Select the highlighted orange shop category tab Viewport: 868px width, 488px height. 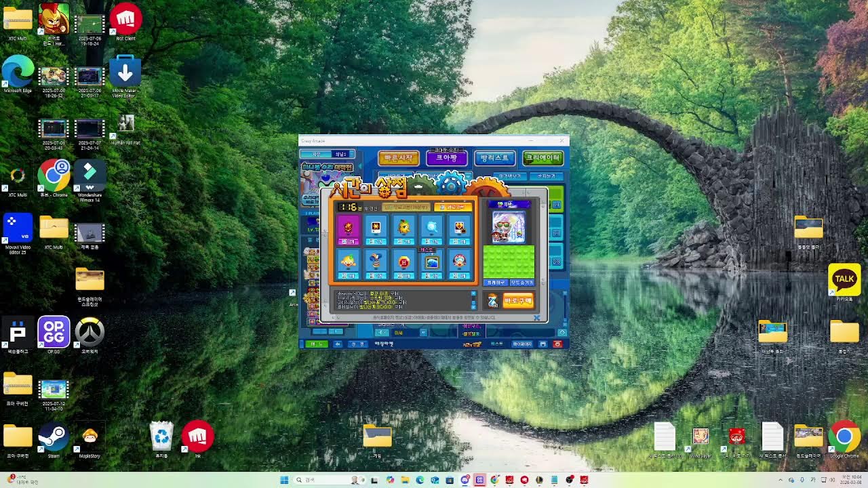(x=454, y=207)
